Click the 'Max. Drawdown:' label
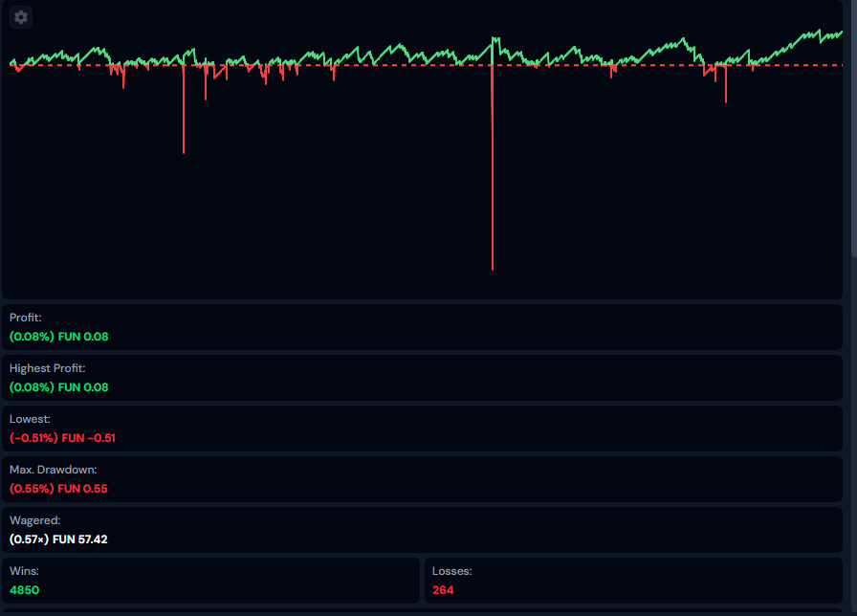Viewport: 857px width, 616px height. [53, 470]
